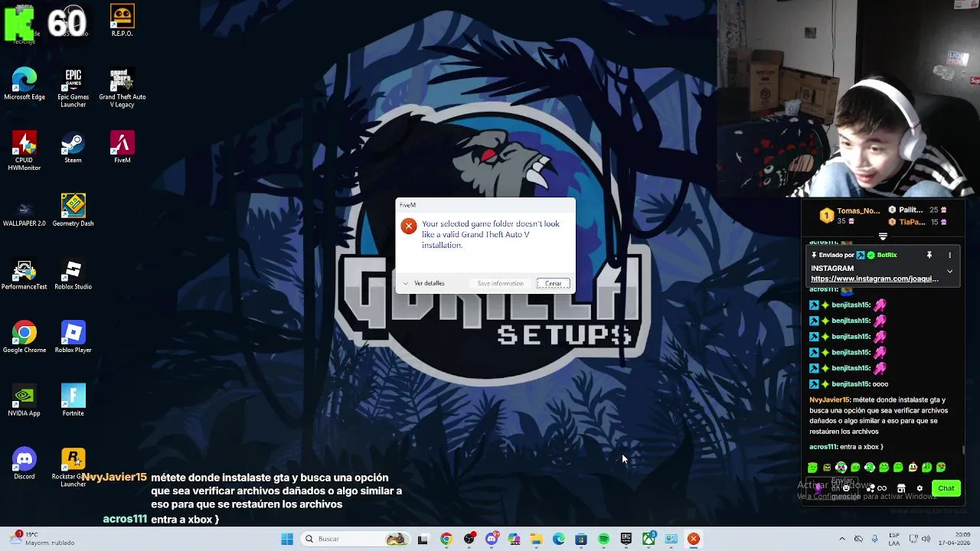
Task: Open the Steam desktop shortcut
Action: [x=73, y=148]
